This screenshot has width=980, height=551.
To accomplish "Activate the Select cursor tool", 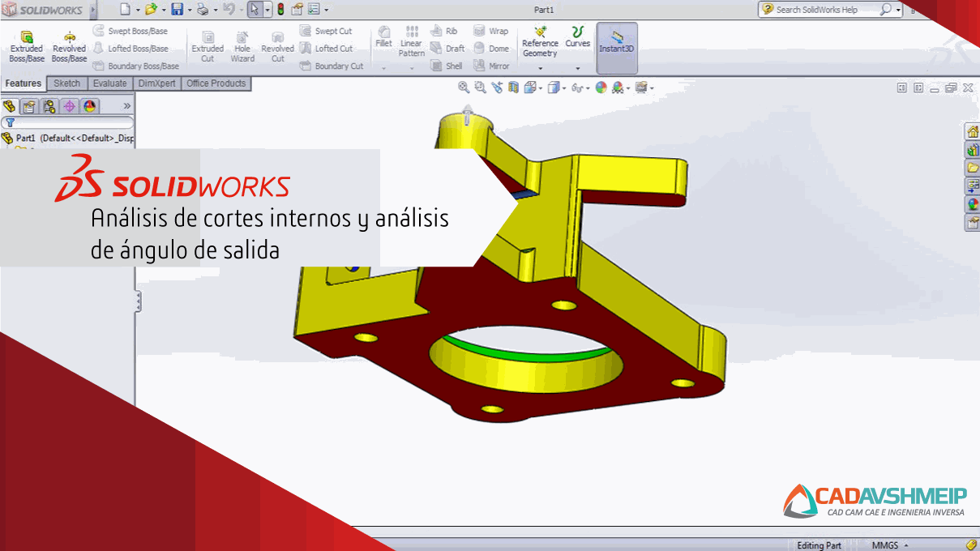I will coord(255,10).
